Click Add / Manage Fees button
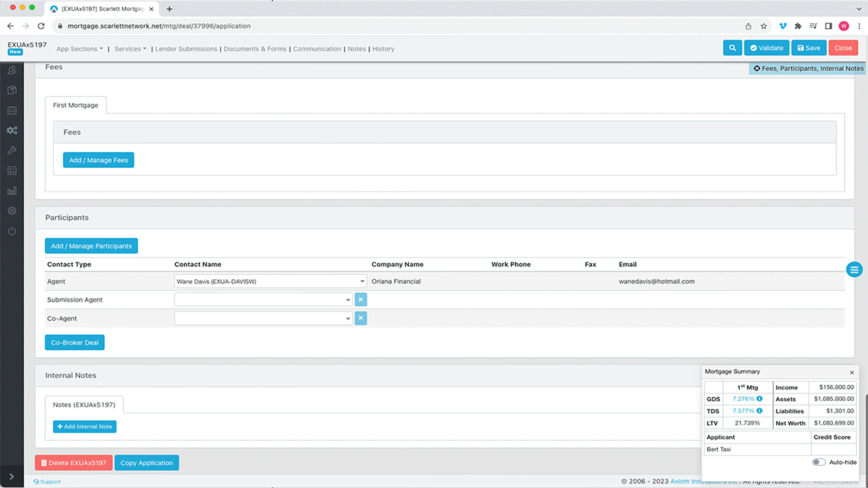This screenshot has width=868, height=488. [98, 160]
